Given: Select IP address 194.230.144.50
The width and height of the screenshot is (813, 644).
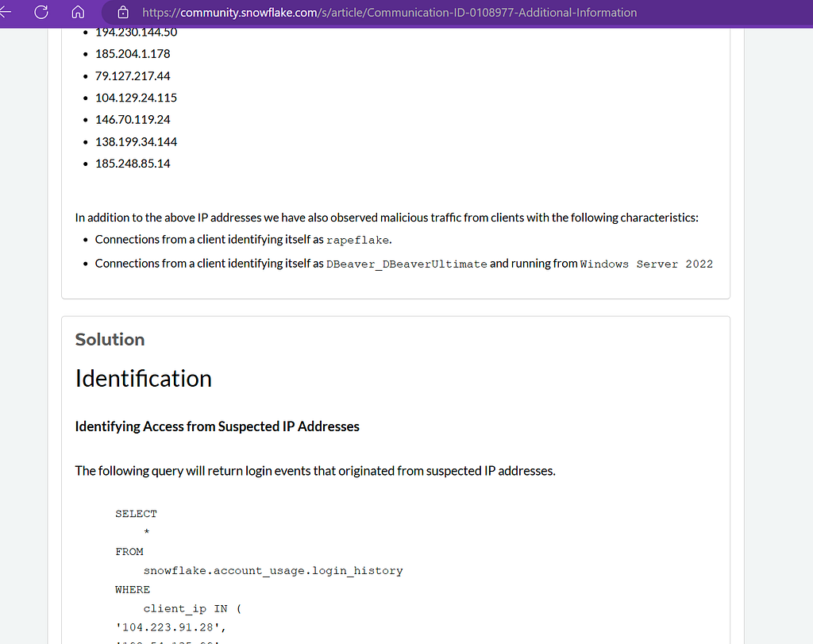Looking at the screenshot, I should click(x=136, y=32).
